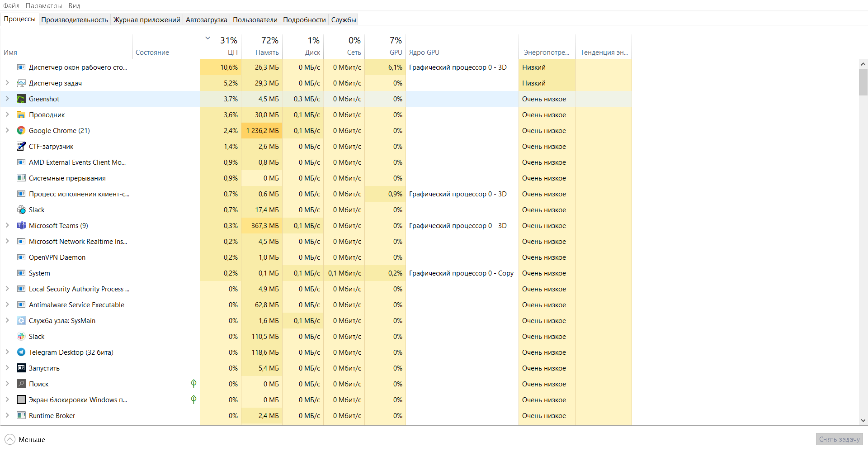Click the process list vertical scrollbar thumb
The width and height of the screenshot is (868, 452).
point(863,82)
